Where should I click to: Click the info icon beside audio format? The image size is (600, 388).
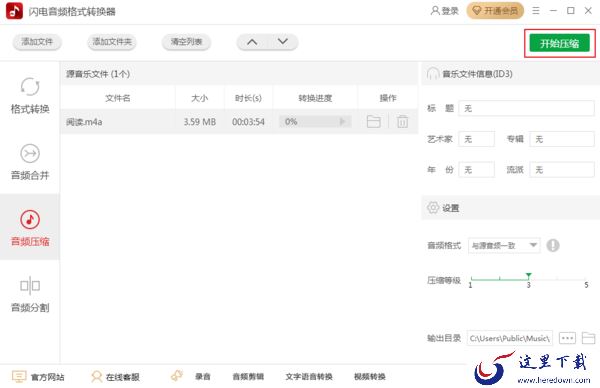pos(553,245)
